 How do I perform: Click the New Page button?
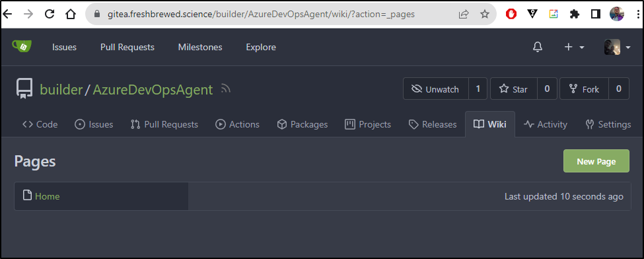coord(596,161)
